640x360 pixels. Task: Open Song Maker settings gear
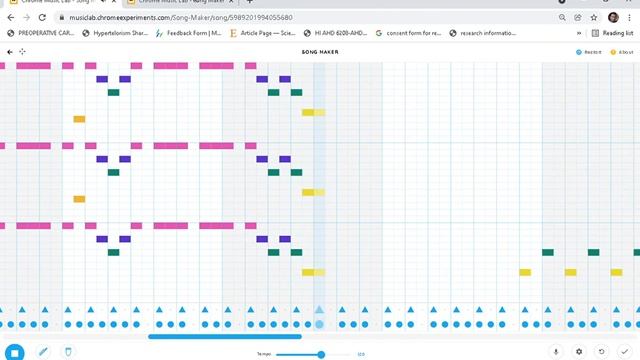(579, 351)
